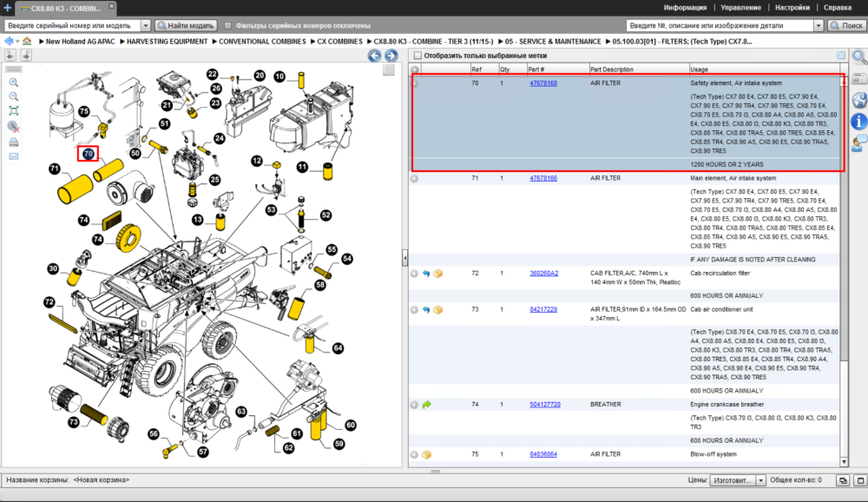Focus the part number or description search field
The width and height of the screenshot is (868, 502).
coord(720,25)
